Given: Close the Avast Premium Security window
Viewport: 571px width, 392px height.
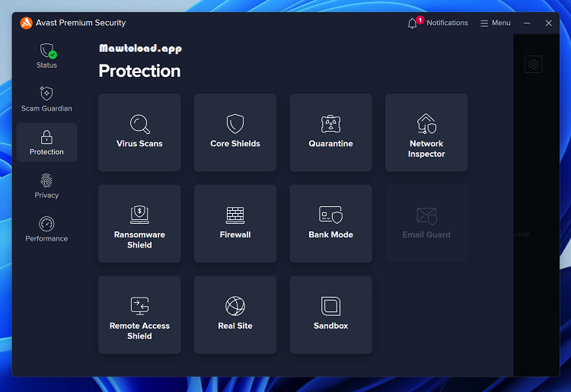Looking at the screenshot, I should point(548,23).
